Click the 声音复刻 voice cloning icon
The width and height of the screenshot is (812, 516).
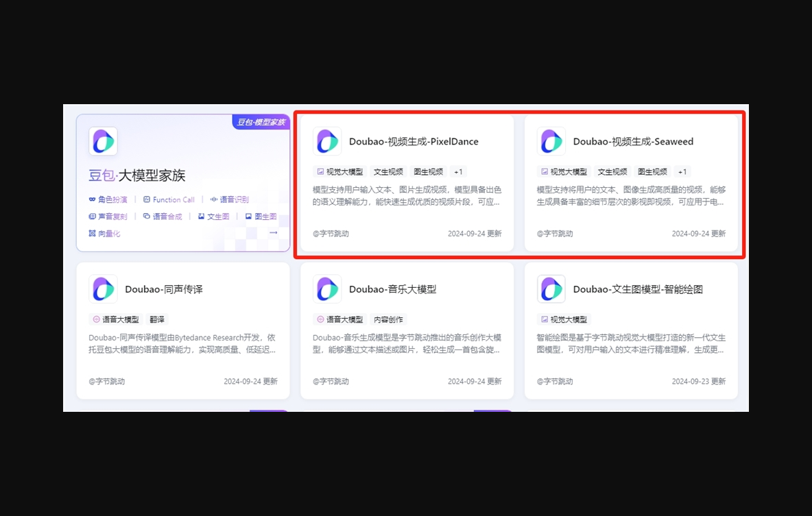click(92, 216)
